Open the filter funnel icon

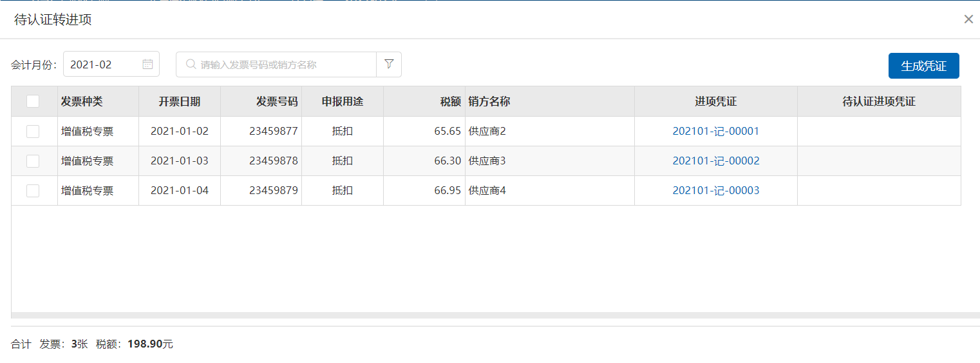389,64
